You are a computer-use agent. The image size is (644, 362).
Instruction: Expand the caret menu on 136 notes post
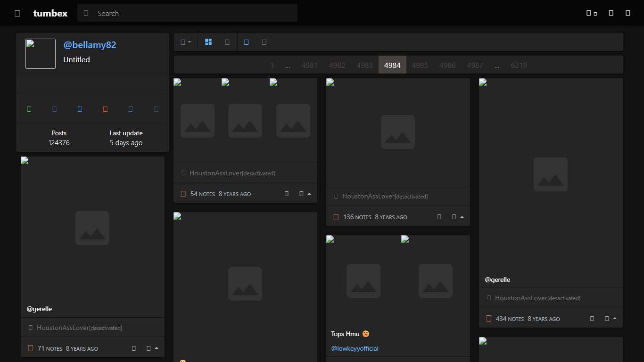click(x=462, y=217)
